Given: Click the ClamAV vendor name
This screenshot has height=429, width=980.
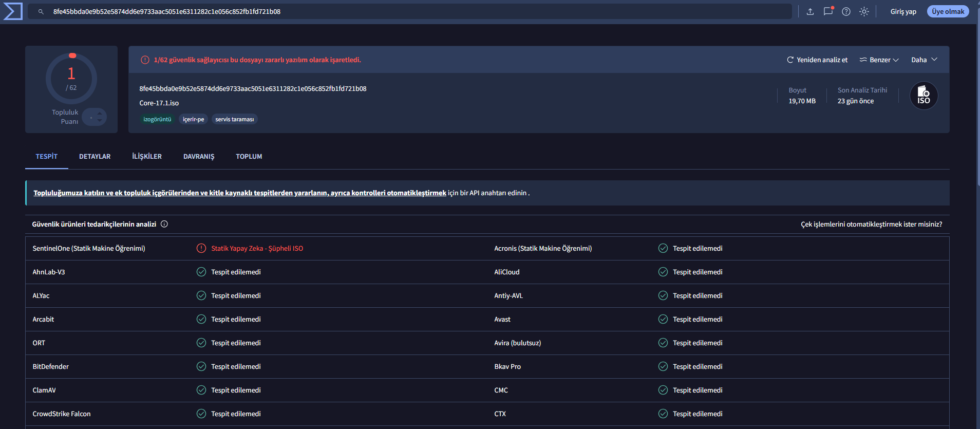Looking at the screenshot, I should 44,390.
